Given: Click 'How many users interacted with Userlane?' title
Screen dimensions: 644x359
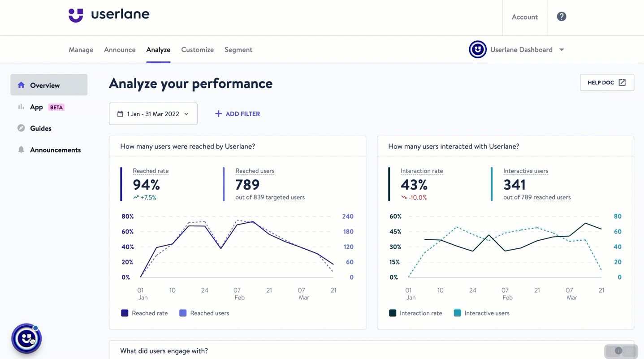Looking at the screenshot, I should pos(454,147).
